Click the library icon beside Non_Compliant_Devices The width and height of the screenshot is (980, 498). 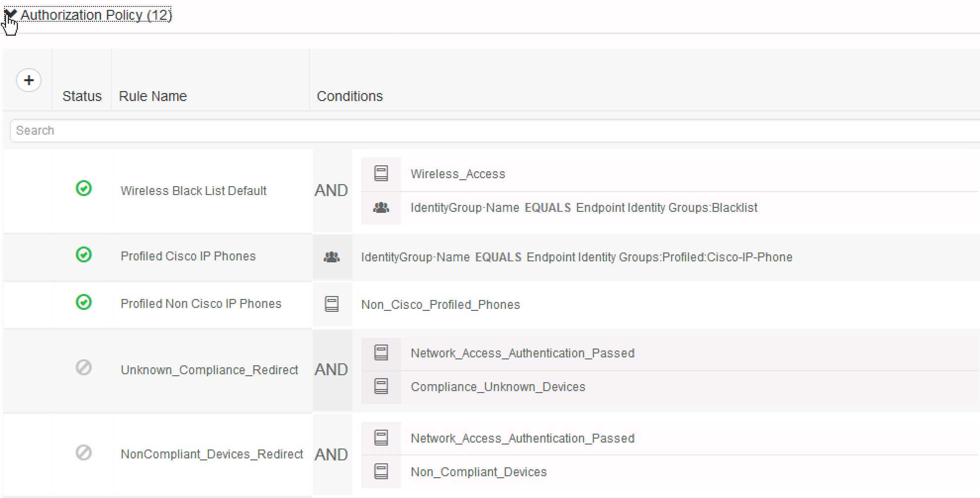(x=381, y=471)
